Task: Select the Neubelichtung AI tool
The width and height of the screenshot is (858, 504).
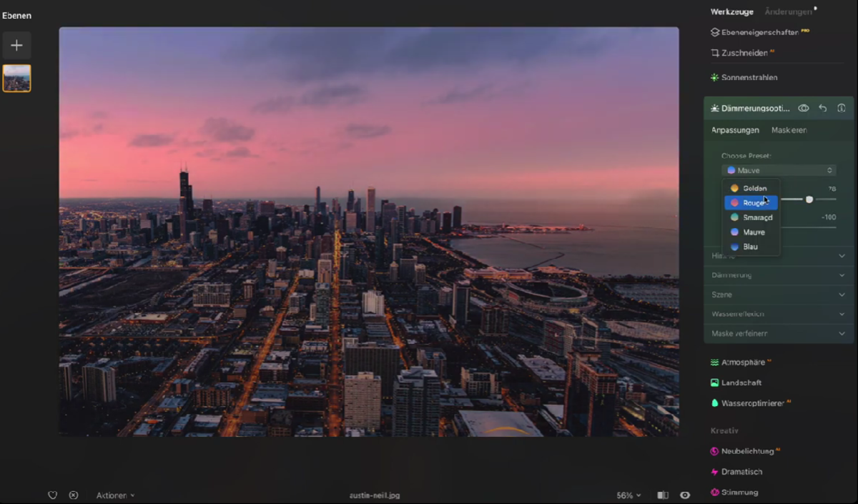Action: pos(749,451)
